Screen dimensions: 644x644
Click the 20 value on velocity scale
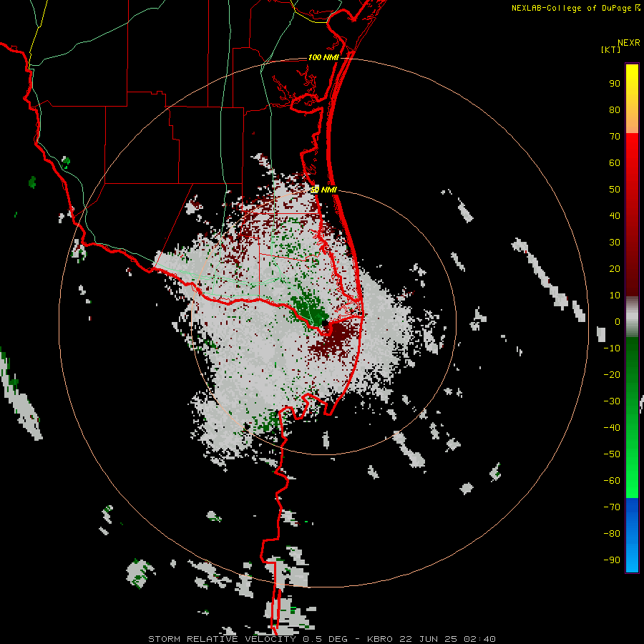[615, 269]
